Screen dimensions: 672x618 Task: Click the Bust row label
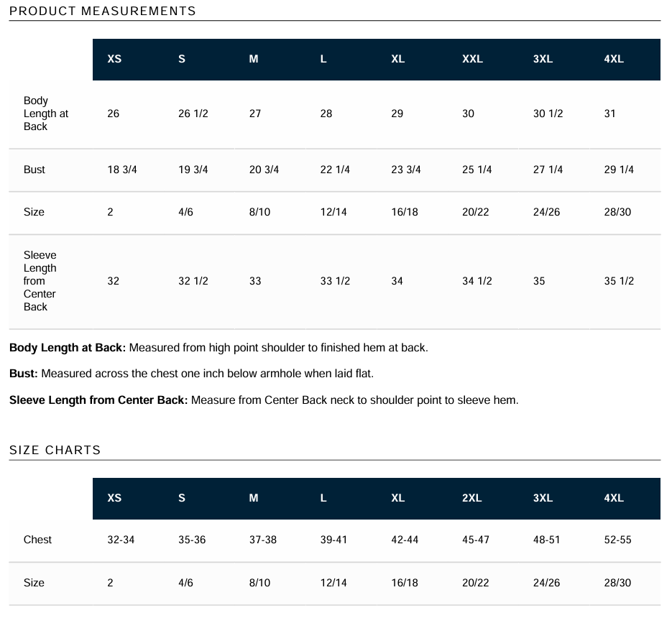[34, 170]
